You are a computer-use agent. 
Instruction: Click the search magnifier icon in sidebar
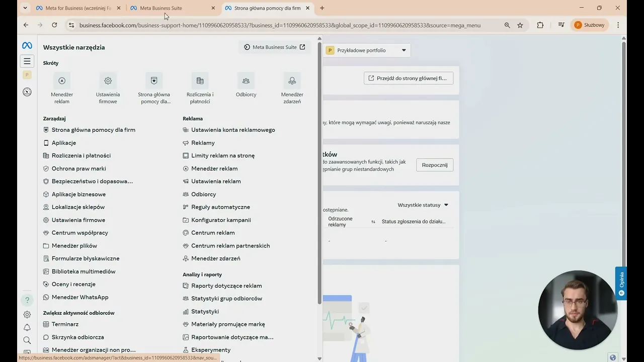coord(27,340)
